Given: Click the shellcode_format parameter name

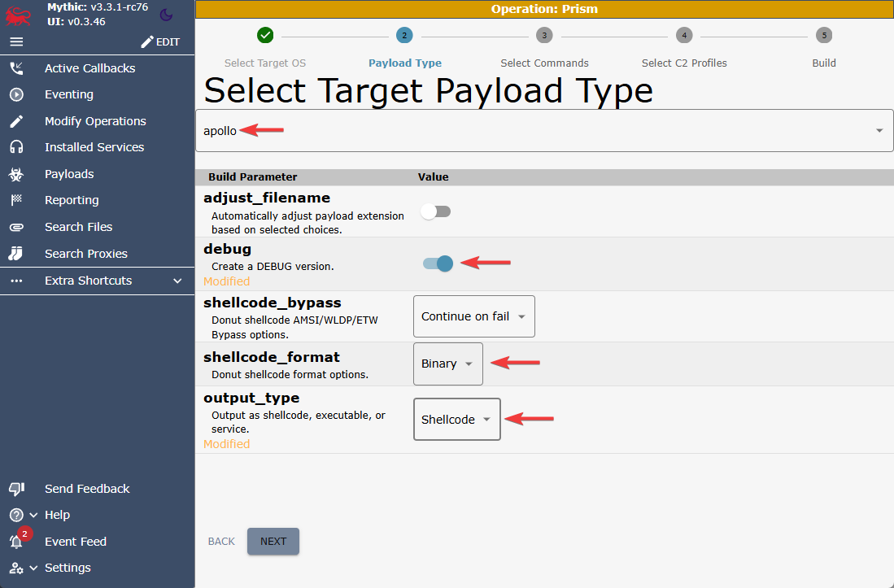Looking at the screenshot, I should pos(272,357).
